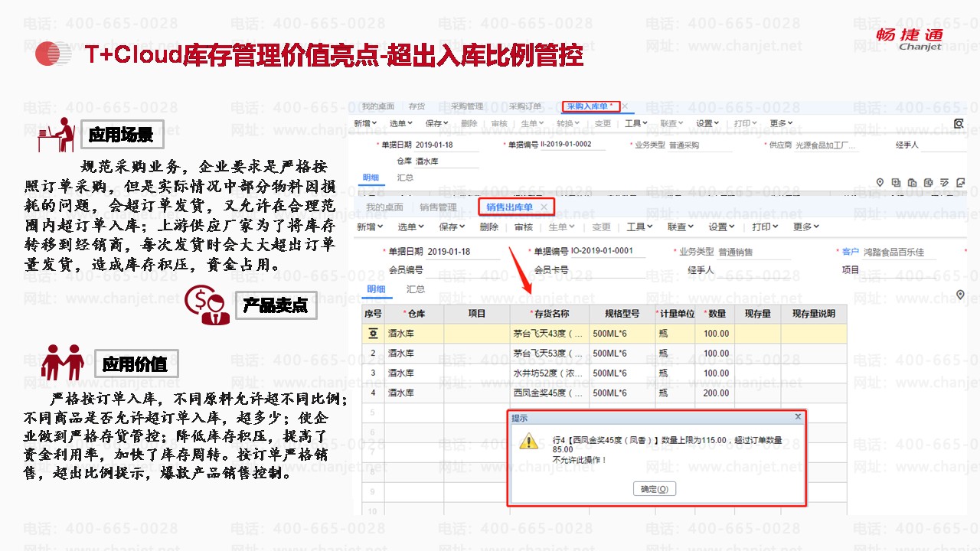Select 明细 tab in sales delivery form
Image resolution: width=980 pixels, height=551 pixels.
click(376, 289)
